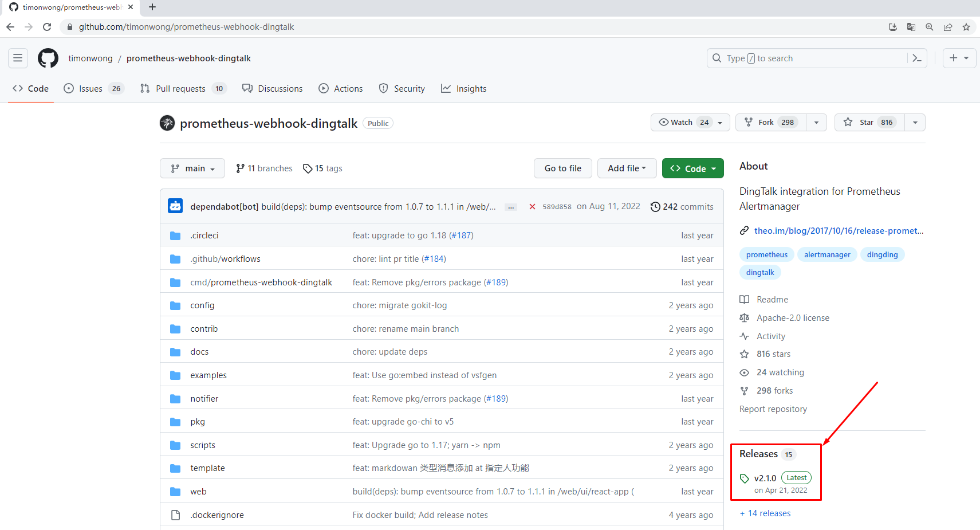Click the tag icon next to v2.1.0

tap(745, 478)
